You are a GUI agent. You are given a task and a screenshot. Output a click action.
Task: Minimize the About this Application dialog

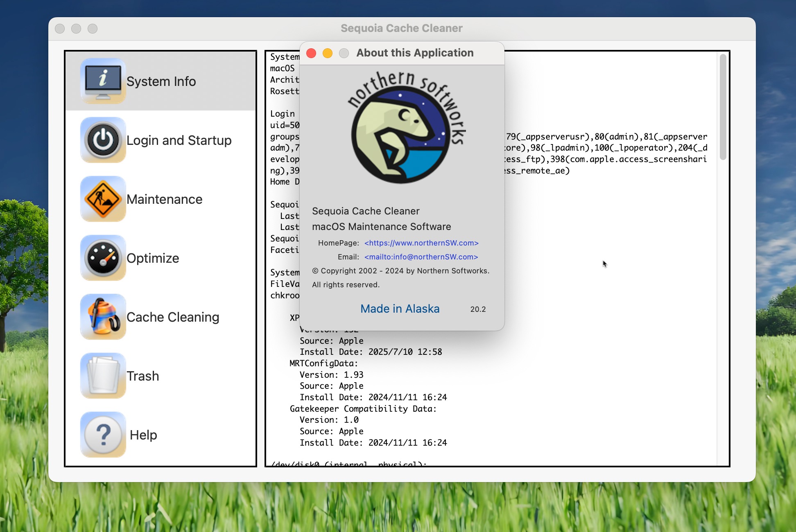click(328, 53)
